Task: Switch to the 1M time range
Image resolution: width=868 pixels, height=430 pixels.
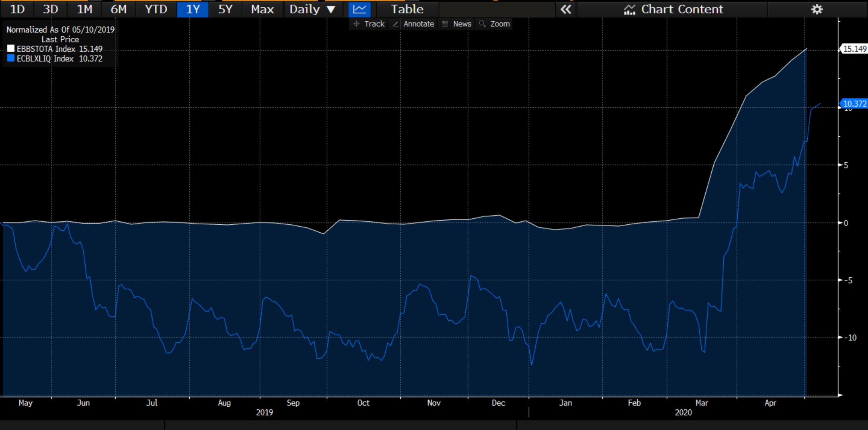Action: [x=84, y=9]
